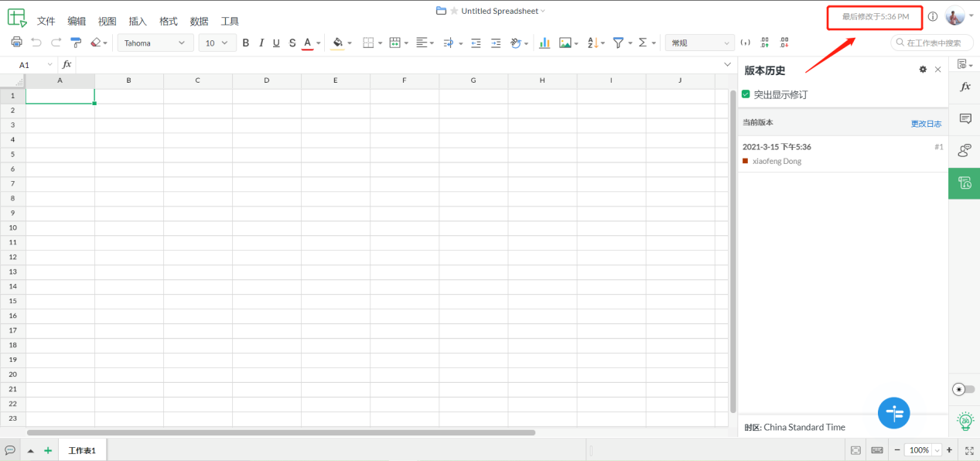Toggle the switch in the right sidebar
980x461 pixels.
point(965,389)
